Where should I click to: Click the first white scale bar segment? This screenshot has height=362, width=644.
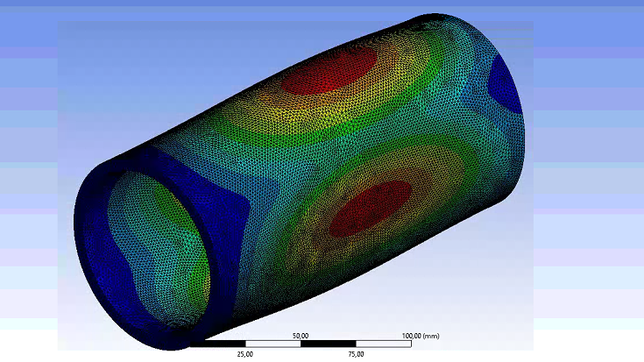[x=272, y=344]
